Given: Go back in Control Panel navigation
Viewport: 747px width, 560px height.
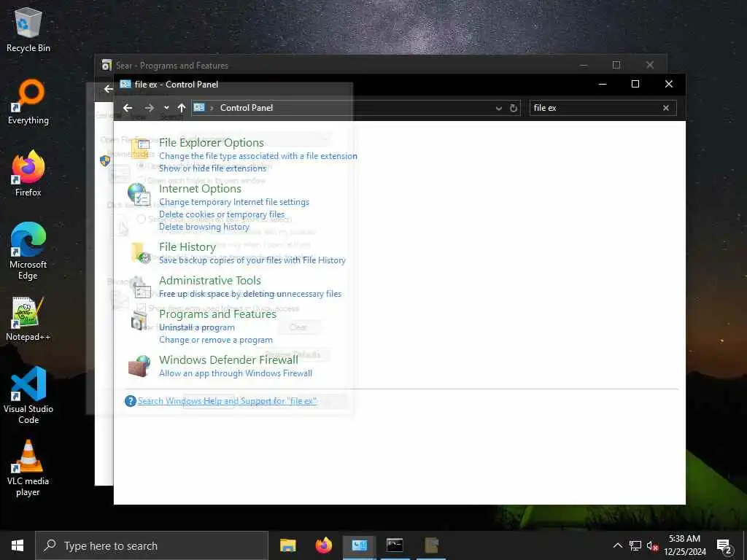Looking at the screenshot, I should coord(128,108).
